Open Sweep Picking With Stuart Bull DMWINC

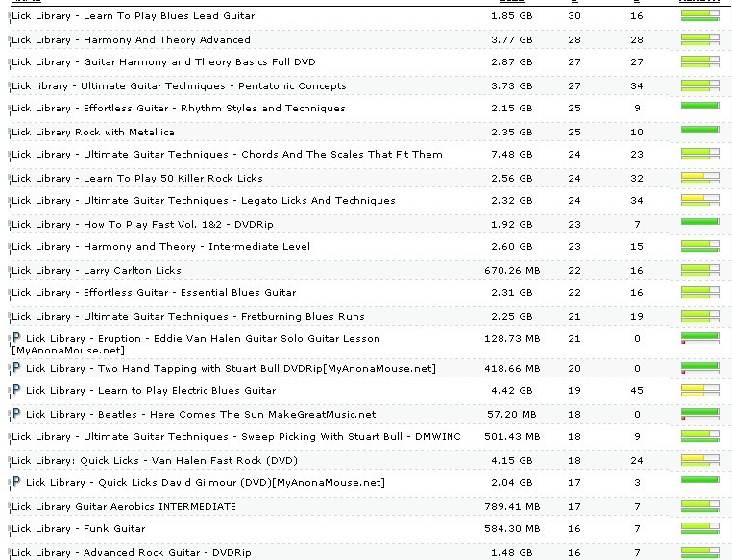(x=236, y=436)
